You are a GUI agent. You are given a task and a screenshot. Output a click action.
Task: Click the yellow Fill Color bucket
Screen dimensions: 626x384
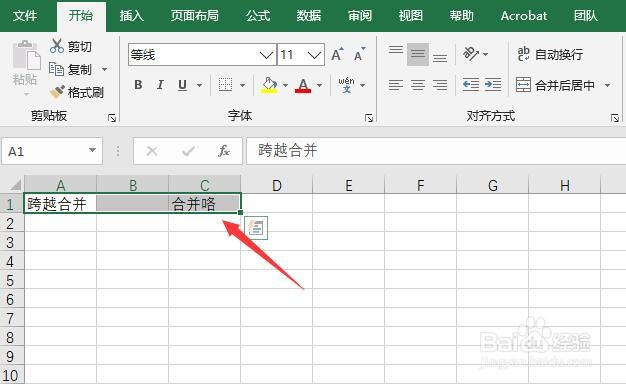tap(269, 85)
